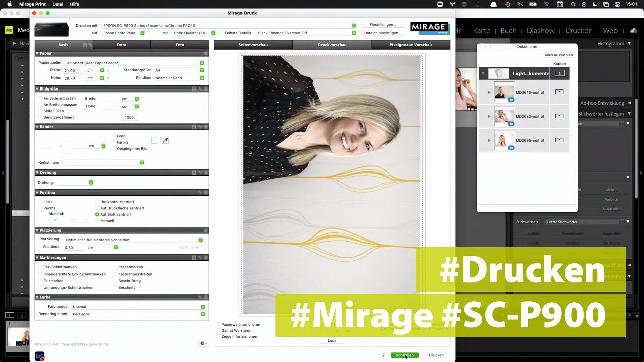
Task: Enable Eck-Schnittmarken checkbox
Action: click(x=40, y=267)
